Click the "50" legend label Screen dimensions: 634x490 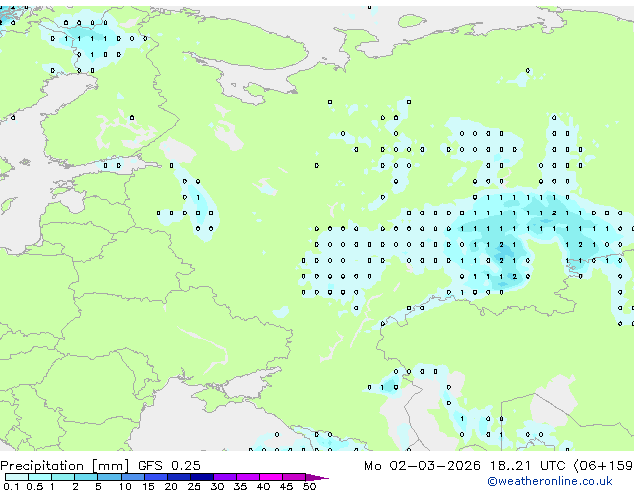[309, 486]
